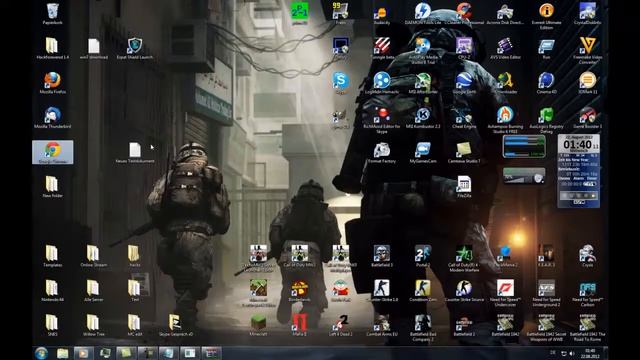640x360 pixels.
Task: Open the Skype Gespräch file
Action: click(x=176, y=325)
